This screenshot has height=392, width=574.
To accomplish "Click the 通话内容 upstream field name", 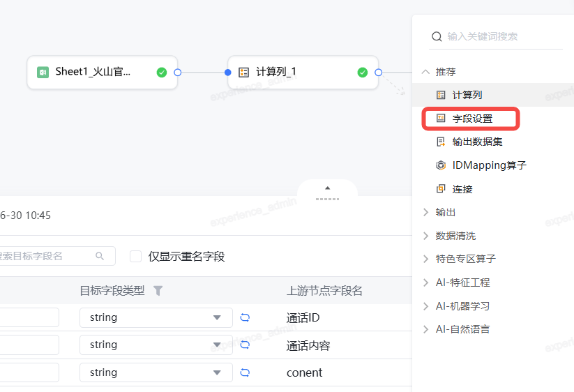I will click(308, 345).
